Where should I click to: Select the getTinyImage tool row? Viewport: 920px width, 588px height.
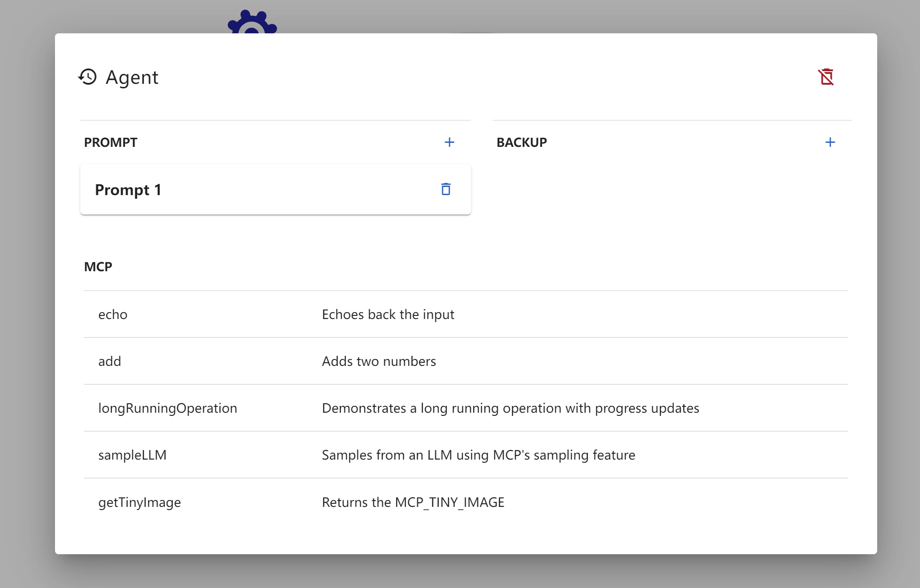[x=139, y=502]
